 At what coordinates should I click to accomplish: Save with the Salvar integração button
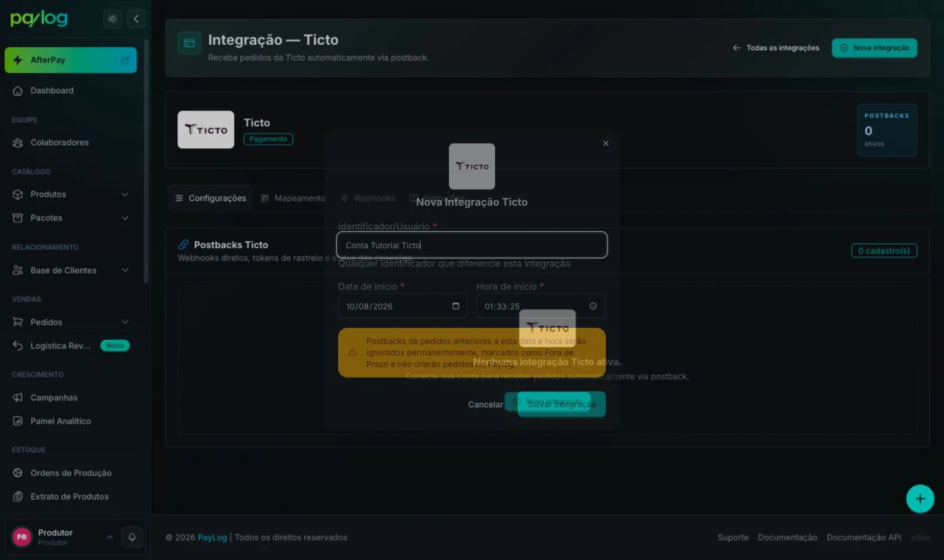pos(562,404)
